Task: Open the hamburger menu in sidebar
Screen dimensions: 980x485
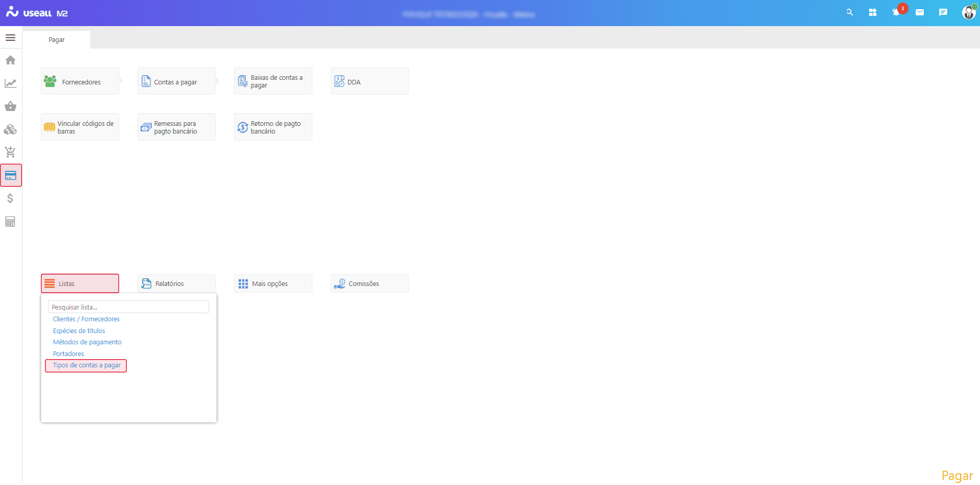Action: (10, 38)
